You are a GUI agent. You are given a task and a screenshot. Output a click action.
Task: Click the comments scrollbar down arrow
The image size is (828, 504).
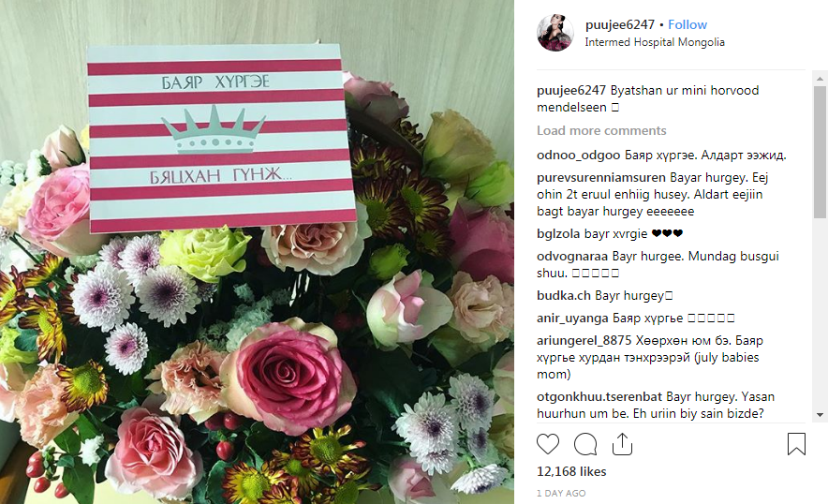[x=820, y=415]
